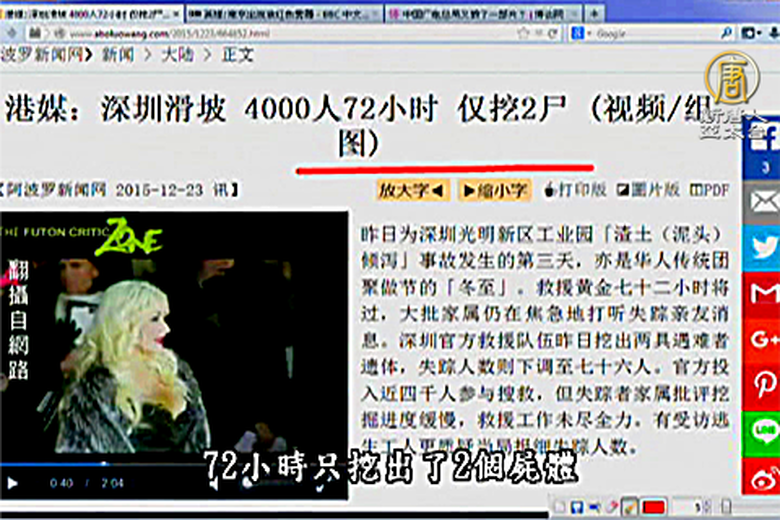Click 缩小字 to shrink text

(x=494, y=190)
